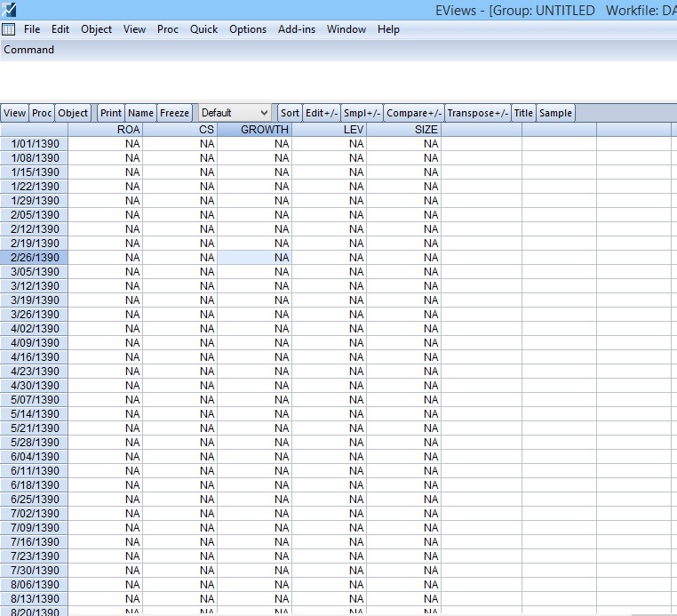Open the Add-ins menu
The height and width of the screenshot is (616, 677).
[297, 29]
